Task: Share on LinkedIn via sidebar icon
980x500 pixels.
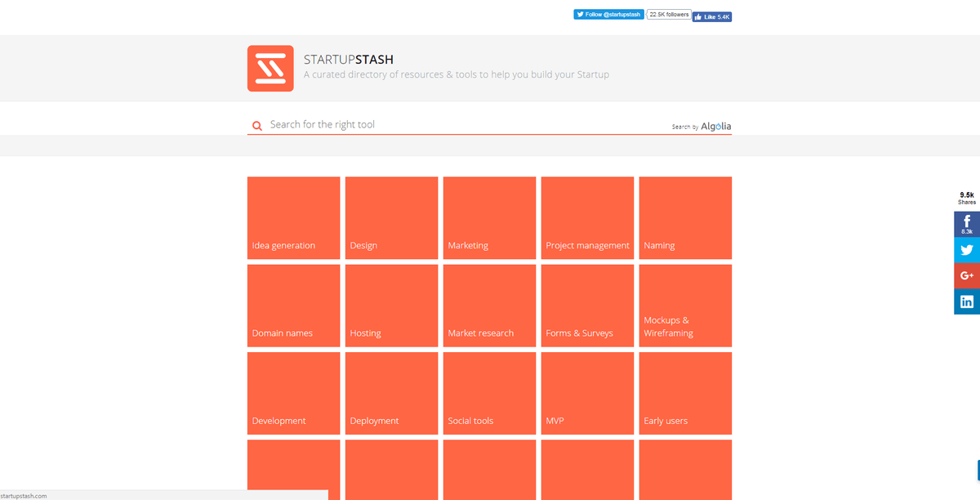Action: click(x=967, y=301)
